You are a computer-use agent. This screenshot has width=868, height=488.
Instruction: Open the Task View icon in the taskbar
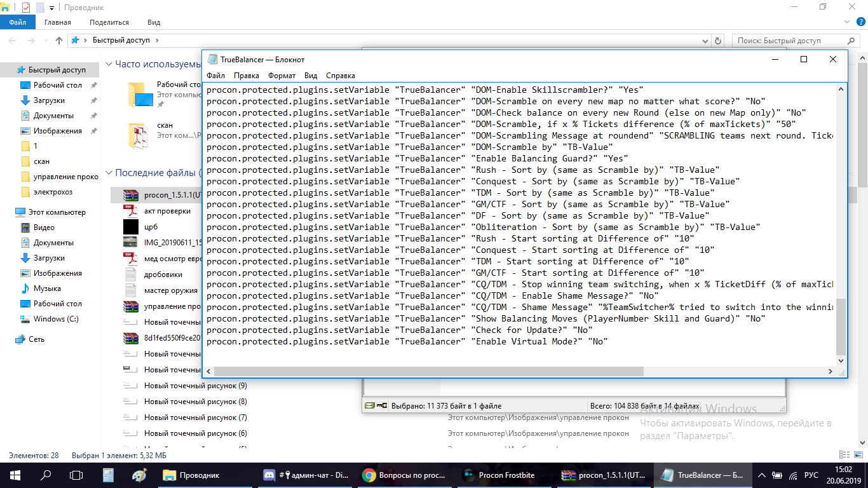pos(76,475)
